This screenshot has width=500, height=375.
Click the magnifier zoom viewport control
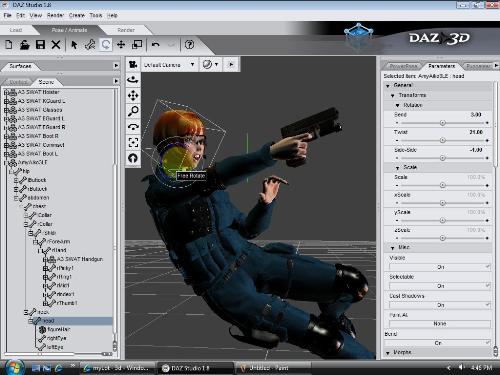coord(133,111)
